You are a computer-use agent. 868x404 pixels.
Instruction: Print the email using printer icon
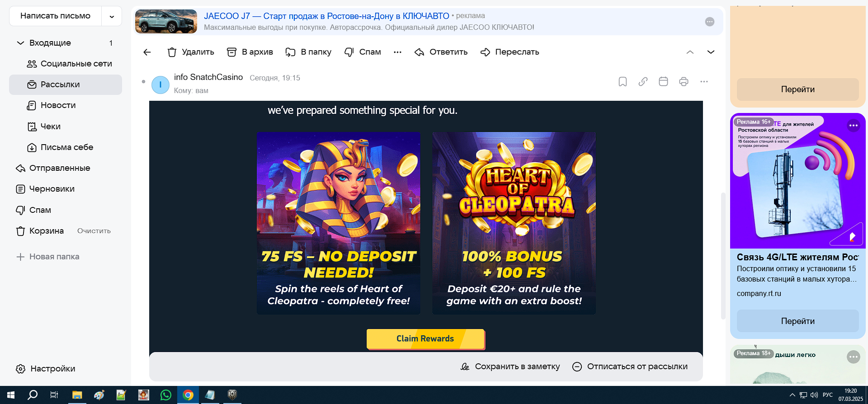click(684, 82)
